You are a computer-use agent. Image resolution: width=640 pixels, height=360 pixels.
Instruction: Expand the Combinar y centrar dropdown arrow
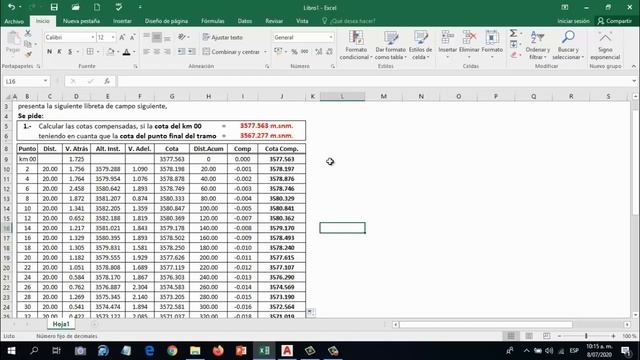[265, 52]
